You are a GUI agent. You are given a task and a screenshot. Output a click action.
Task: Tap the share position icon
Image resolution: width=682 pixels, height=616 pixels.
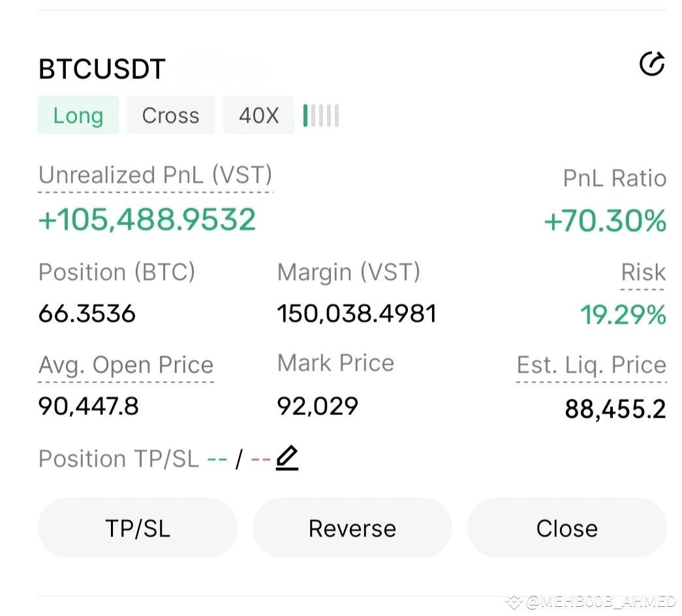point(652,64)
